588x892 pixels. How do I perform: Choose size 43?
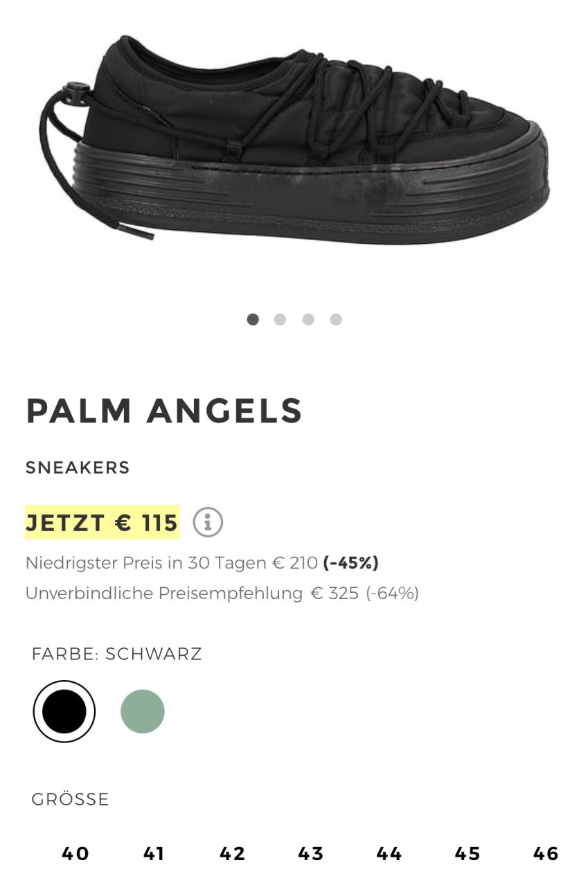[311, 854]
